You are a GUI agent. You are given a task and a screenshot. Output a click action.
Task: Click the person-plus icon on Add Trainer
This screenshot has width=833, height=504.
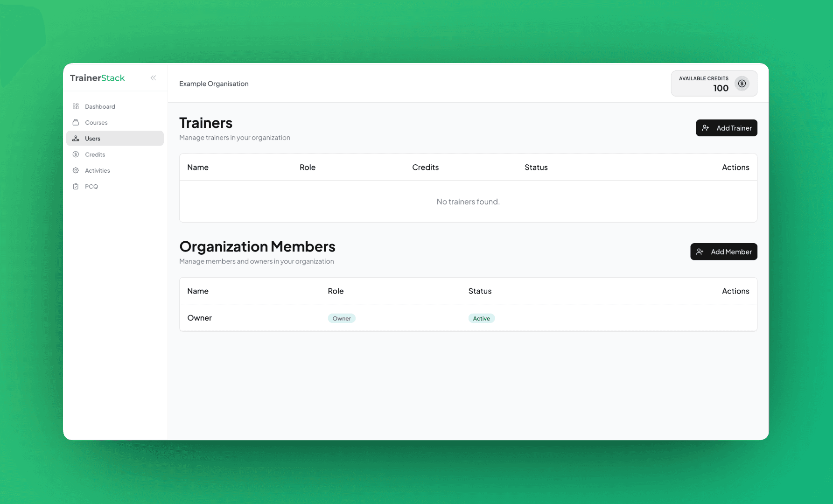(x=706, y=128)
